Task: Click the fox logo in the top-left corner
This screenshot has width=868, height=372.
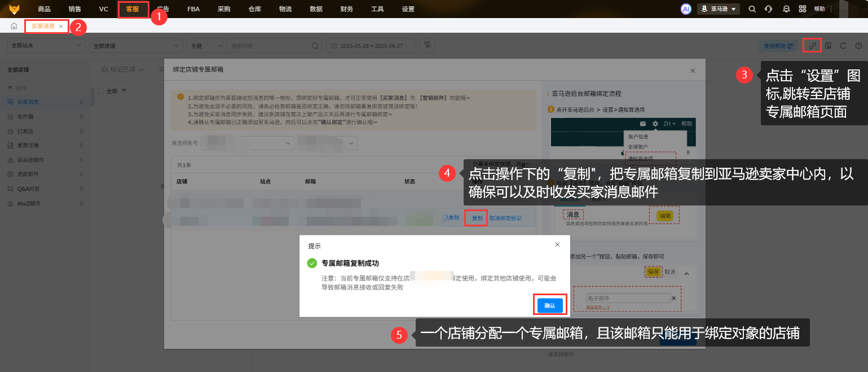Action: click(14, 9)
